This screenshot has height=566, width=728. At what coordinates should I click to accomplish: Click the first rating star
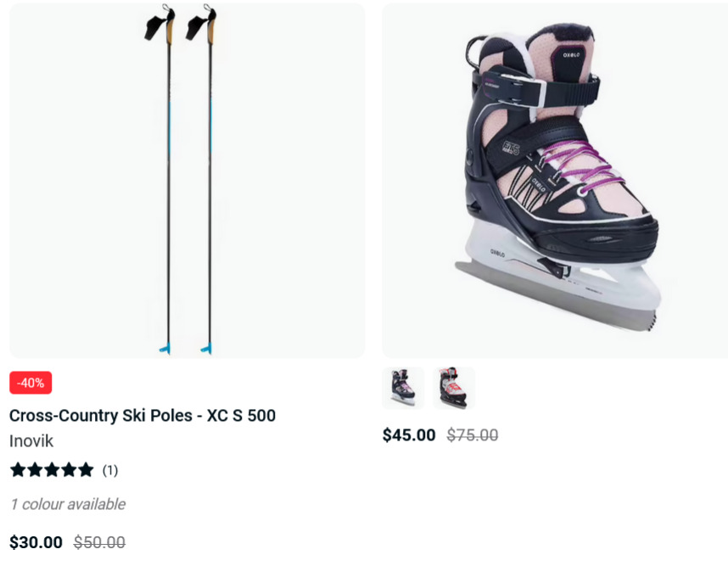coord(18,470)
